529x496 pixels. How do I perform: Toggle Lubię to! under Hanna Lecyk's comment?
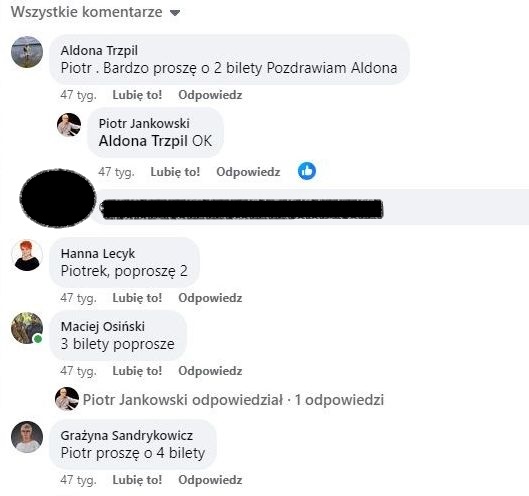click(137, 298)
